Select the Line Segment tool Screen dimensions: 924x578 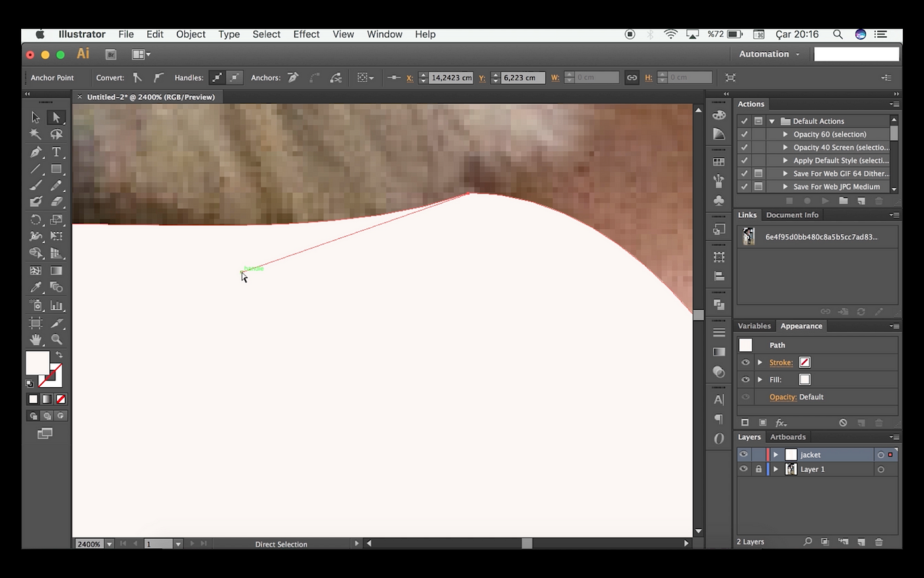point(36,169)
